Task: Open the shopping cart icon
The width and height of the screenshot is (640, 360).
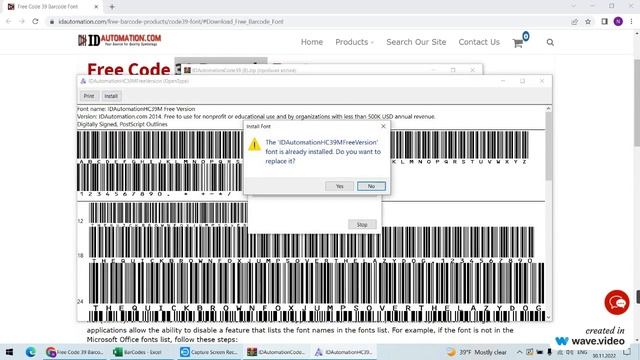Action: [518, 43]
